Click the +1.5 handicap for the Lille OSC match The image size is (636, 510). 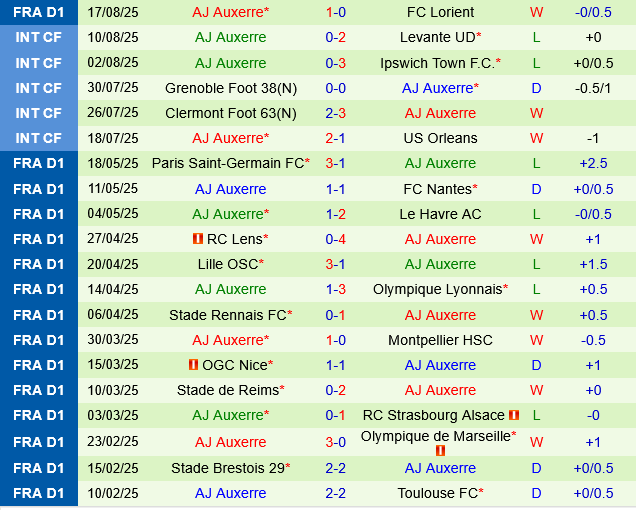pos(593,264)
